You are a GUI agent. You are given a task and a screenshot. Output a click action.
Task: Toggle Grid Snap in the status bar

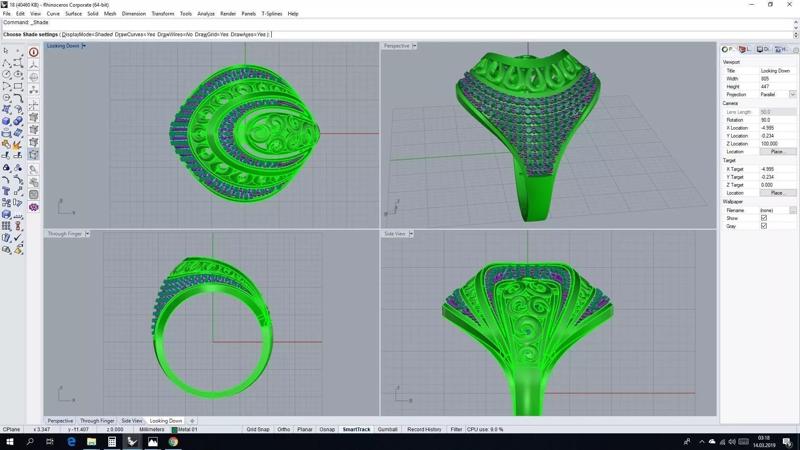click(258, 430)
